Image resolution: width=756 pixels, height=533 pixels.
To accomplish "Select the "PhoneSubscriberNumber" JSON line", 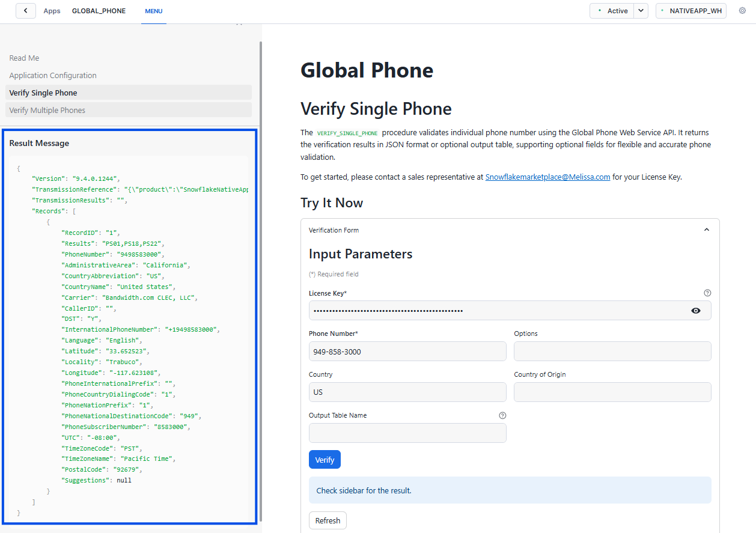I will [127, 427].
